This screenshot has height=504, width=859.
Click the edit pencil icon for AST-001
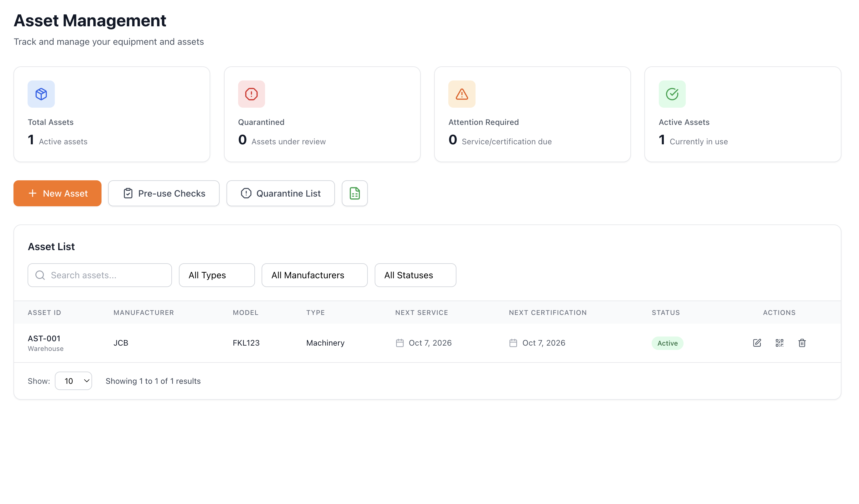(x=757, y=343)
